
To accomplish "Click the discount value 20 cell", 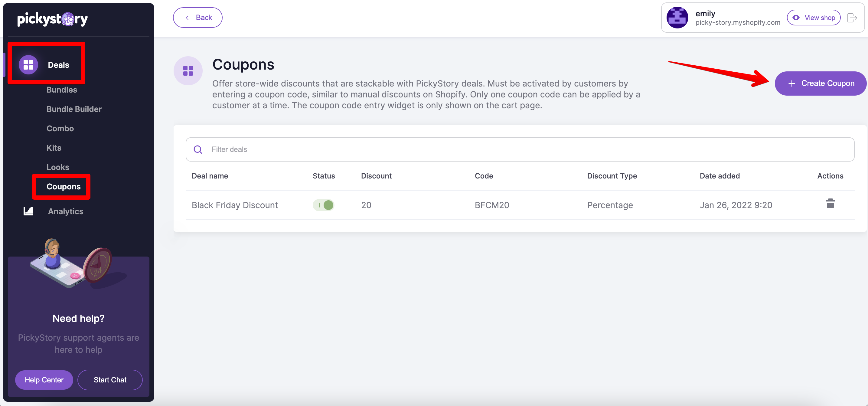I will [366, 205].
